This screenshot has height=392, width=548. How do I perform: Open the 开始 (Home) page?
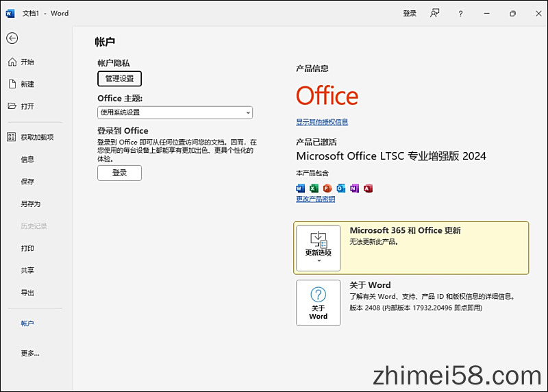(27, 62)
